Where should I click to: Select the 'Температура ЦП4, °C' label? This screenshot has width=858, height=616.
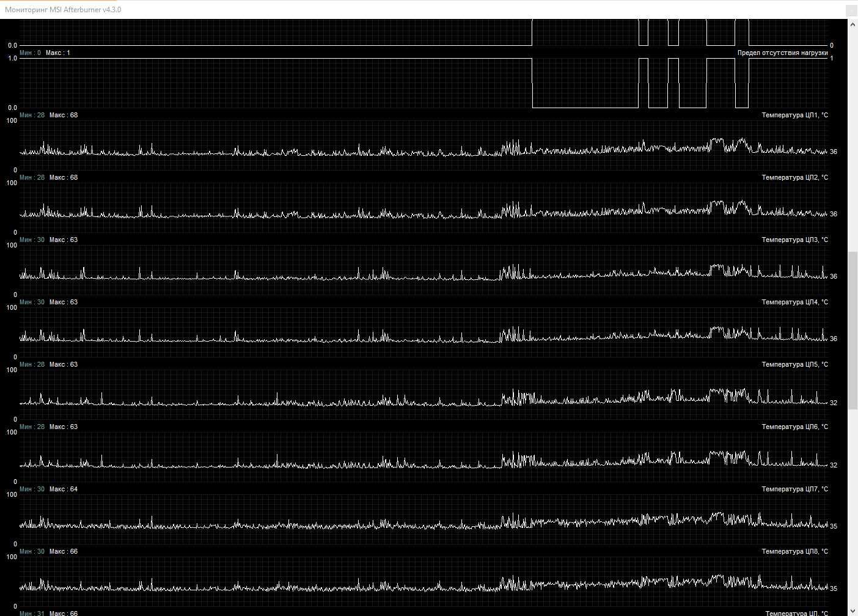[x=794, y=302]
